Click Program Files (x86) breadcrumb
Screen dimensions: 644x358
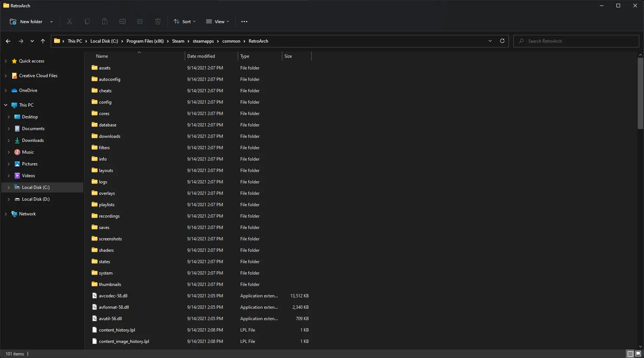coord(145,41)
